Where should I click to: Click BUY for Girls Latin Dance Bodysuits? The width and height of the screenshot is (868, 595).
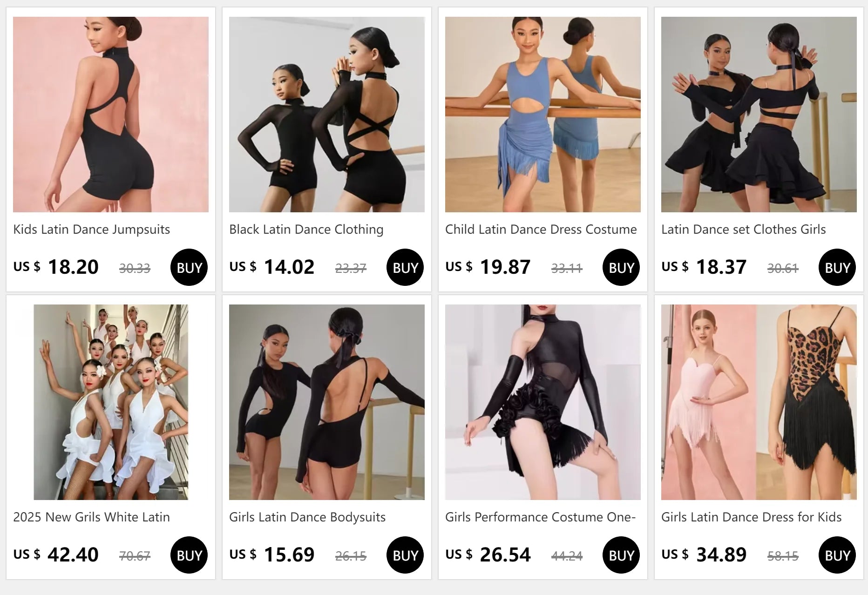(405, 555)
